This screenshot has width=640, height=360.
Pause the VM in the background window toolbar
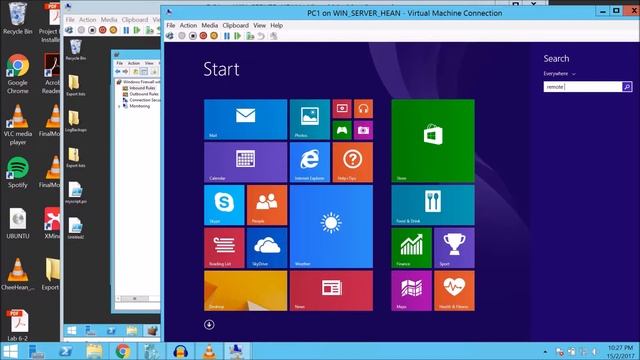(126, 30)
